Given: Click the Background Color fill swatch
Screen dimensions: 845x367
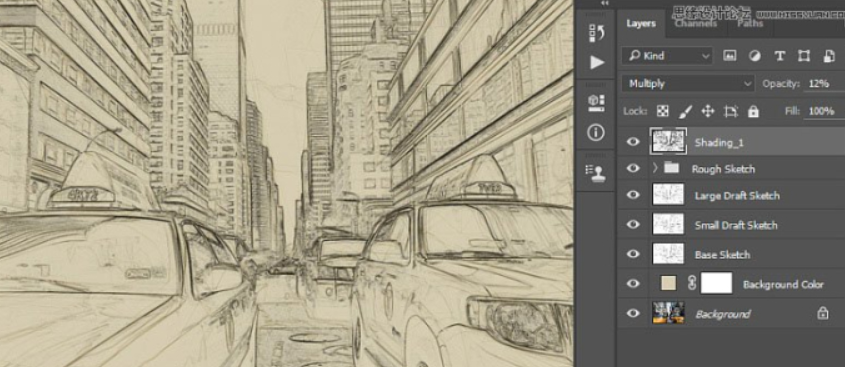Looking at the screenshot, I should coord(668,283).
